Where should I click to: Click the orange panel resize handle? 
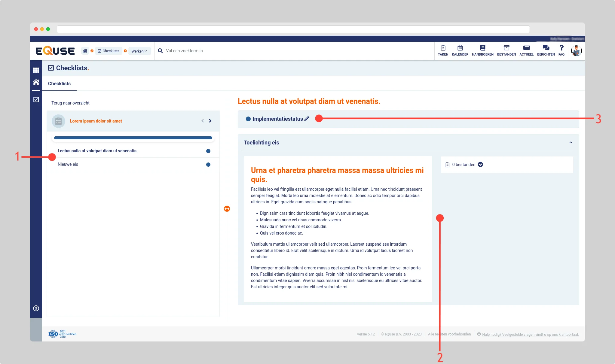click(227, 209)
